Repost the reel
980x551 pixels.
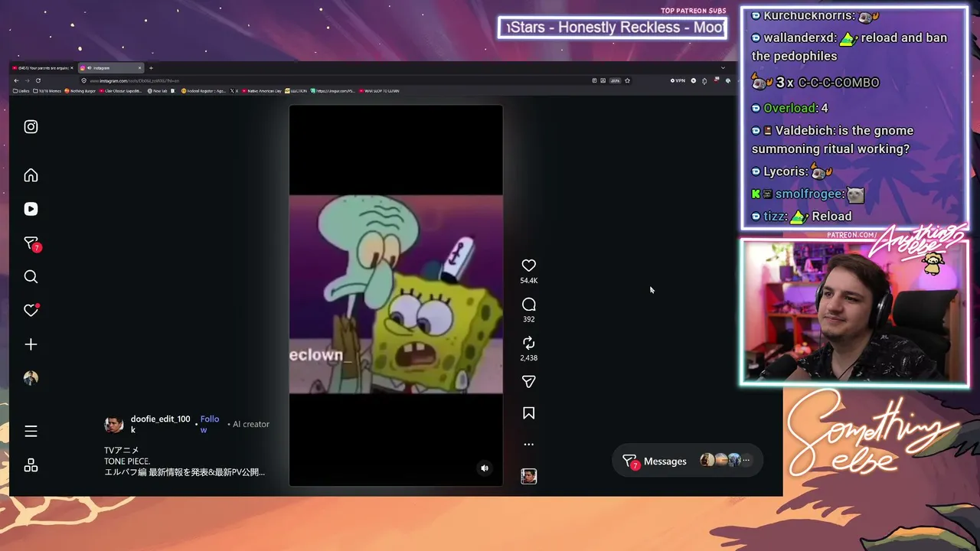[x=528, y=343]
